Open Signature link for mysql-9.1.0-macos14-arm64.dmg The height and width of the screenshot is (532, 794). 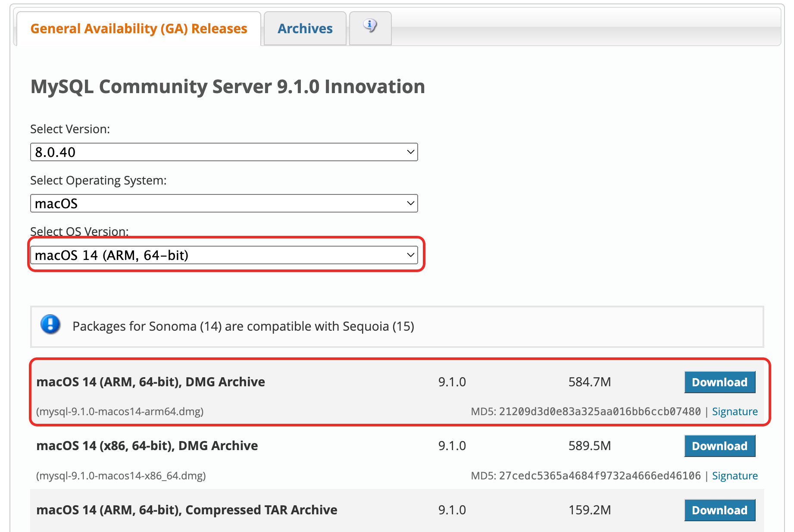tap(735, 412)
